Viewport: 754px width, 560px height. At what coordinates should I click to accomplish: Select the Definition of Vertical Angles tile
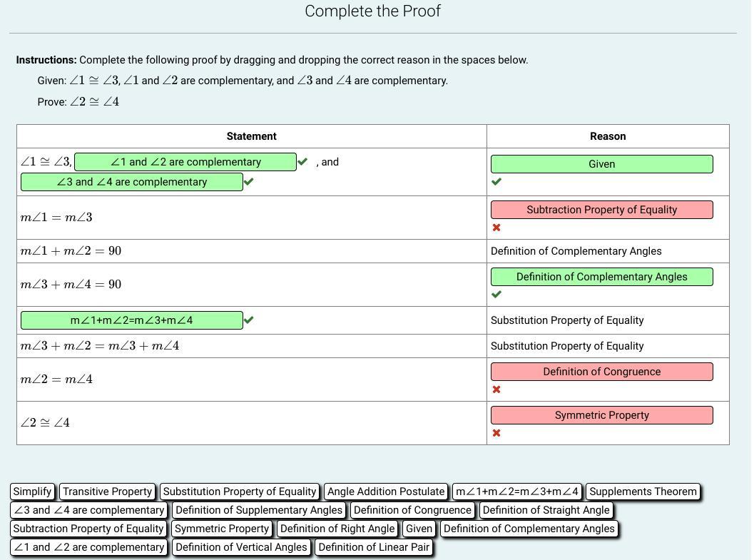tap(241, 547)
